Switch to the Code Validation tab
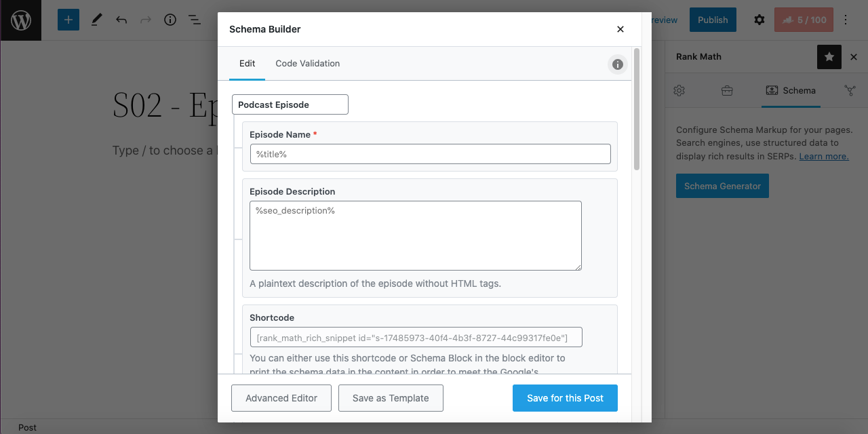The width and height of the screenshot is (868, 434). (x=307, y=64)
